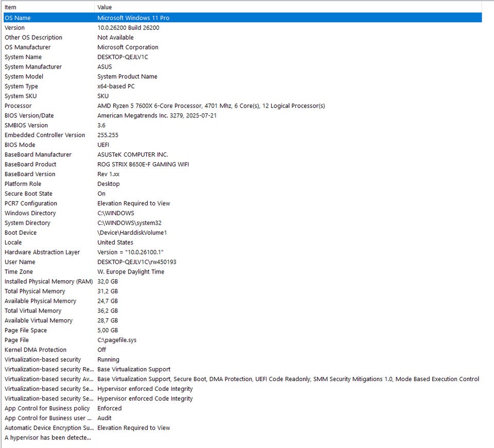Click the "Value" column header
The width and height of the screenshot is (494, 448).
pos(104,7)
